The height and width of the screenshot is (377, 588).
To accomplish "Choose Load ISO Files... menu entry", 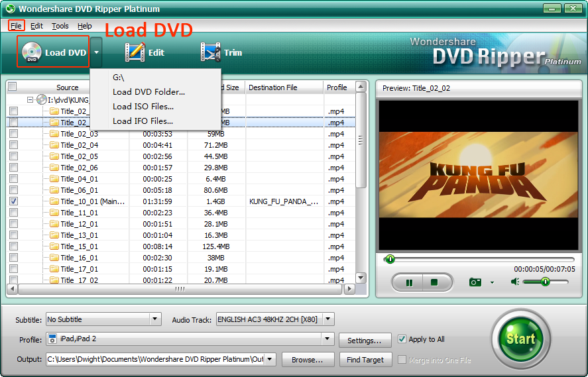I will (143, 107).
